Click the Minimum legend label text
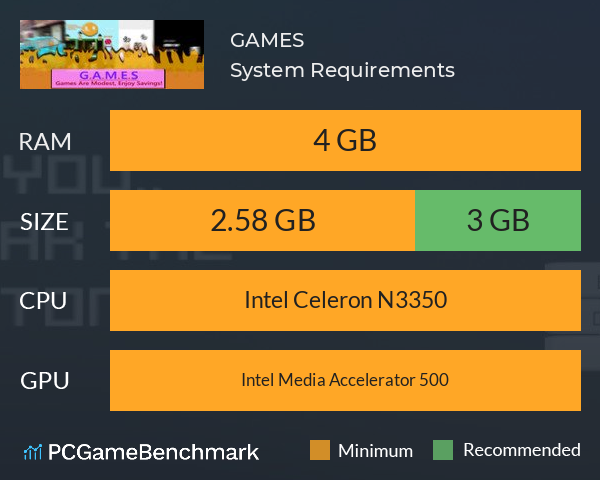The width and height of the screenshot is (600, 480). [375, 451]
